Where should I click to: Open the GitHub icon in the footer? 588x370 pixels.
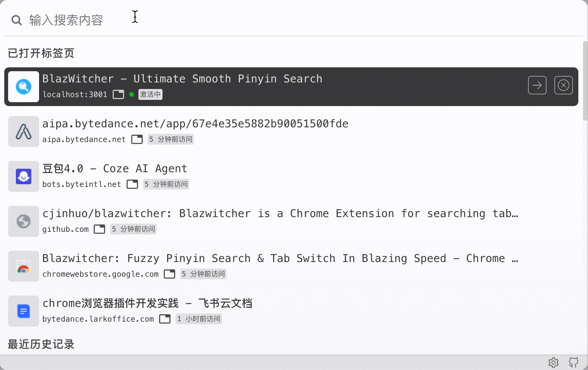point(574,362)
